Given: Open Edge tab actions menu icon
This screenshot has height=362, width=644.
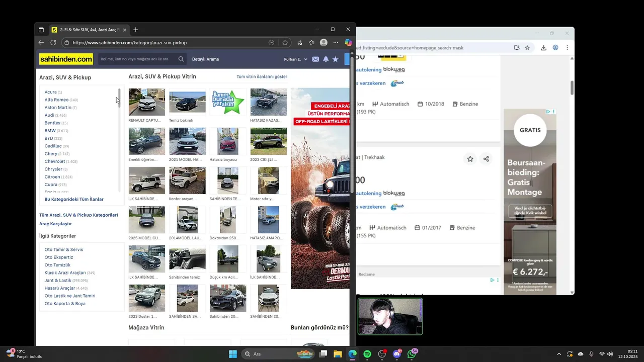Looking at the screenshot, I should [41, 30].
